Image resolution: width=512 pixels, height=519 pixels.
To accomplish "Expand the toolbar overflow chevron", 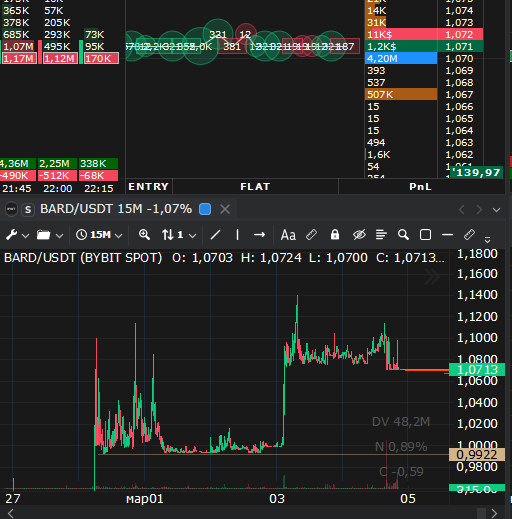I will point(487,239).
